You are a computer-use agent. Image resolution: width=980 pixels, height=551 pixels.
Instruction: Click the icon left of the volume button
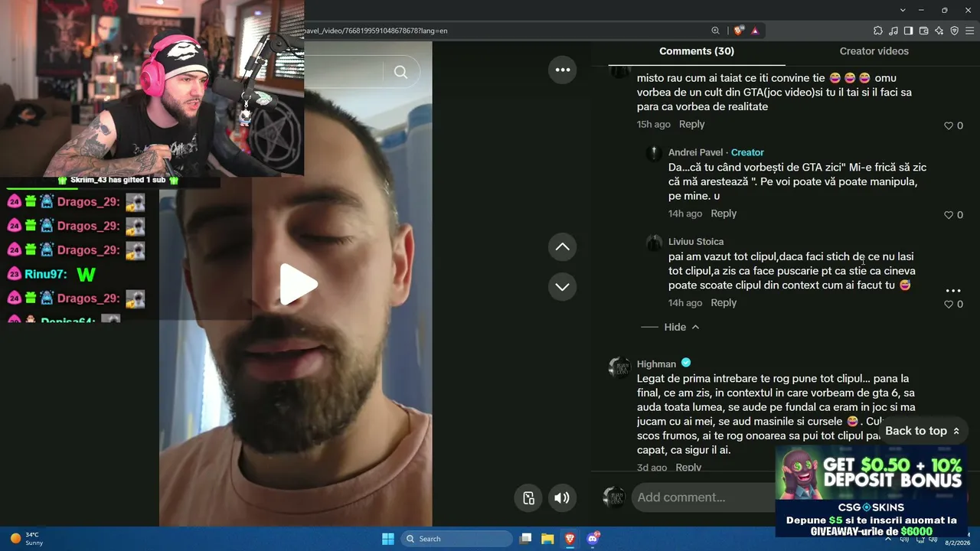click(528, 498)
